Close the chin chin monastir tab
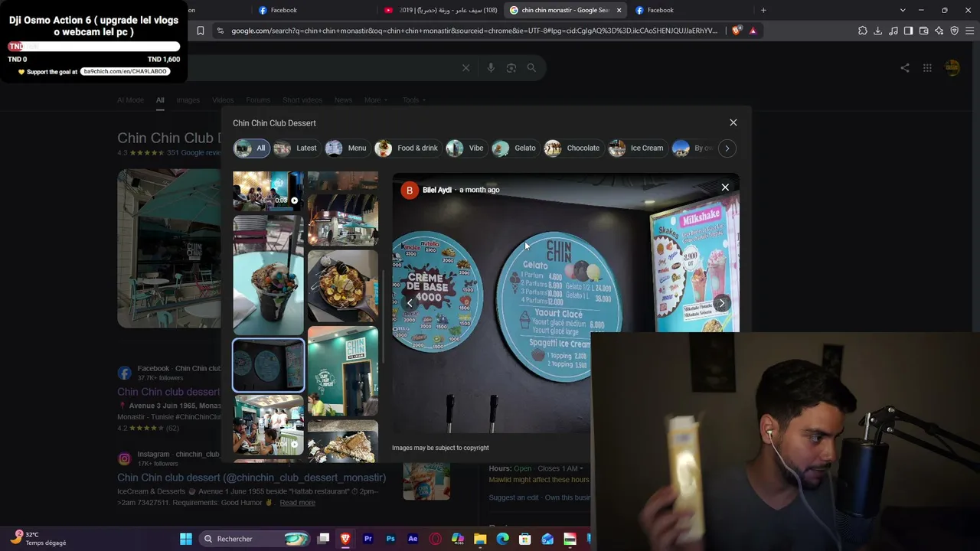The height and width of the screenshot is (551, 980). point(619,10)
